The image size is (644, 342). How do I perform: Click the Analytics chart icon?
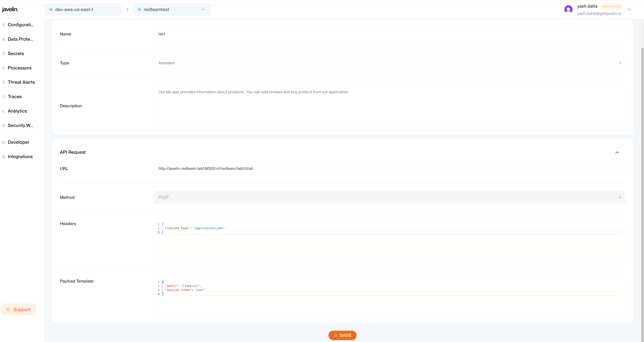click(x=4, y=111)
